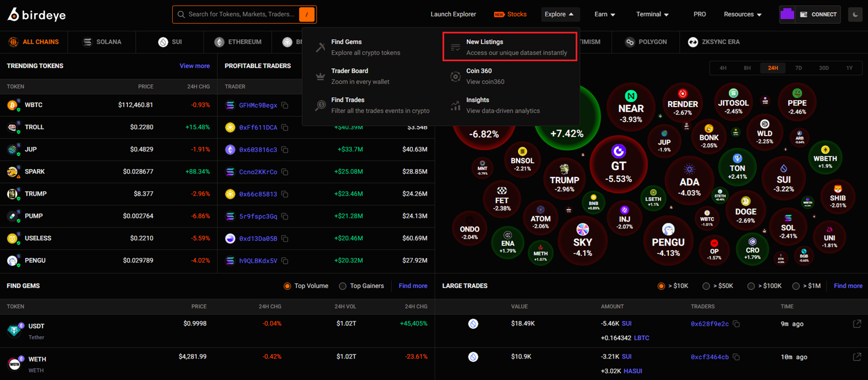Open the PRO page
The image size is (868, 380).
700,14
